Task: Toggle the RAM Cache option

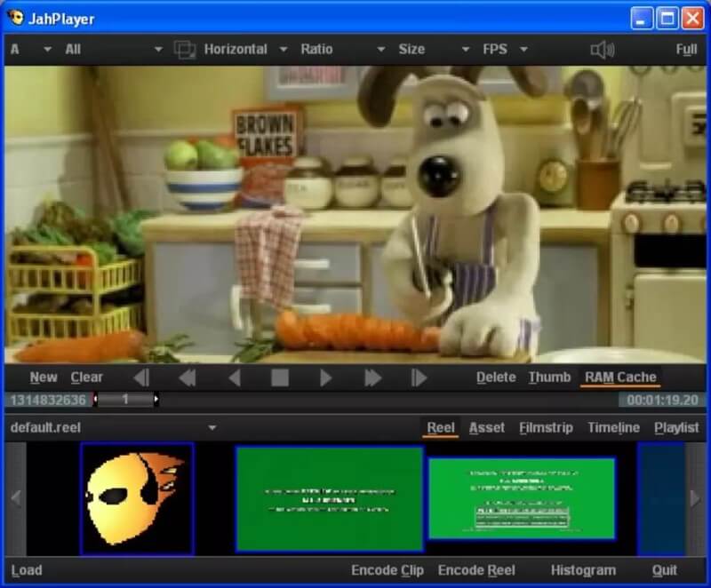Action: (620, 377)
